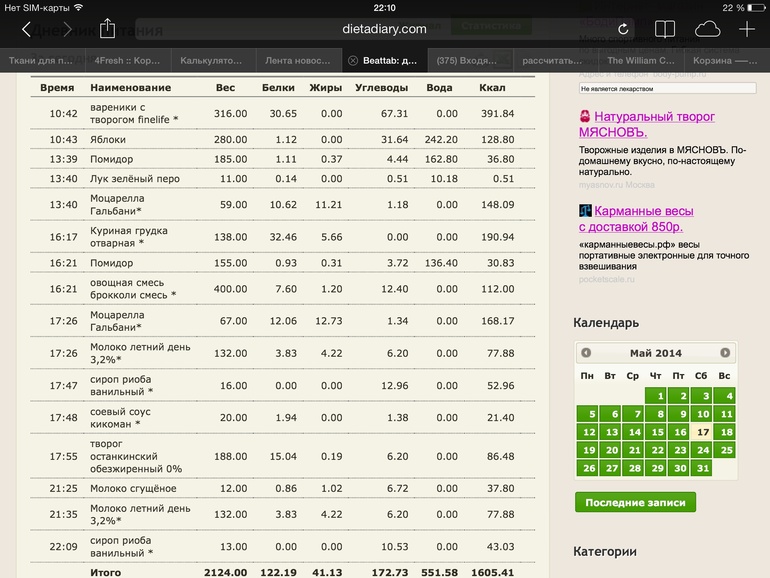Tap the Safari forward arrow
The image size is (770, 578).
coord(67,30)
